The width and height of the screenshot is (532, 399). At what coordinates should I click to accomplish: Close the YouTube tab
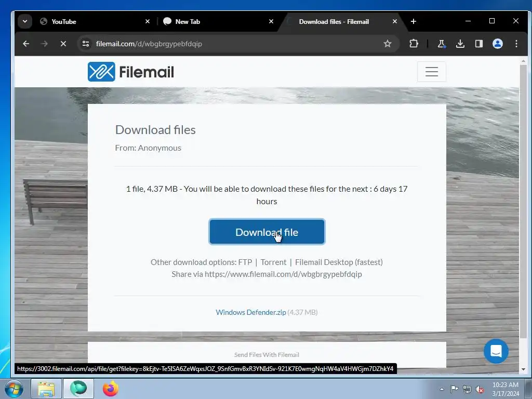pos(147,21)
